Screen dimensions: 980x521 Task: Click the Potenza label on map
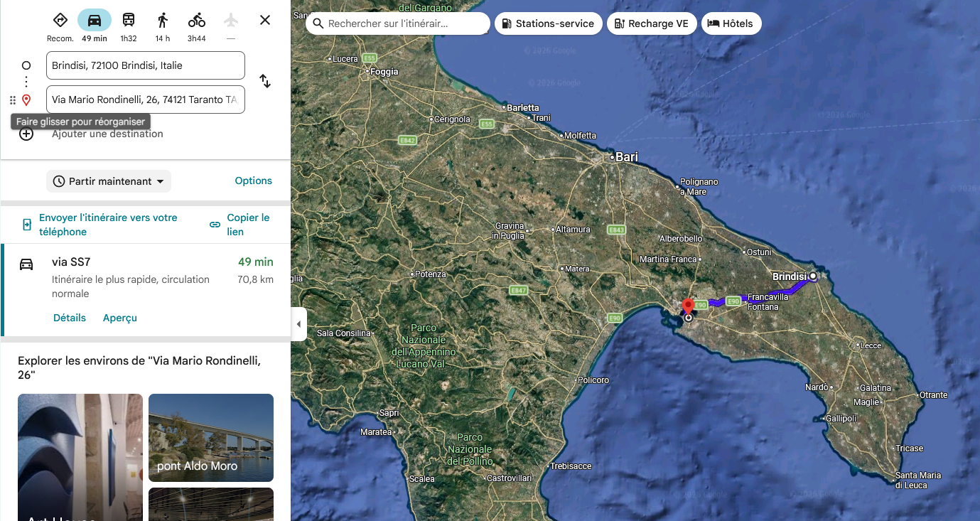click(x=430, y=274)
